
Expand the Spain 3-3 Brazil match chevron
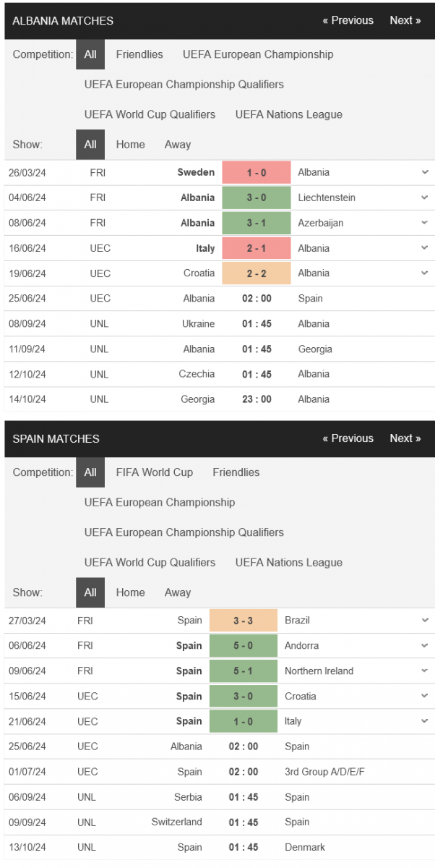pyautogui.click(x=425, y=621)
